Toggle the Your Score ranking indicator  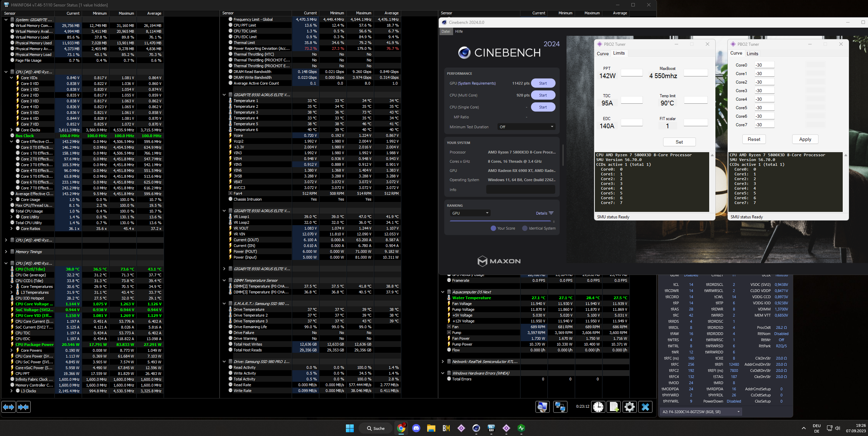(x=493, y=228)
